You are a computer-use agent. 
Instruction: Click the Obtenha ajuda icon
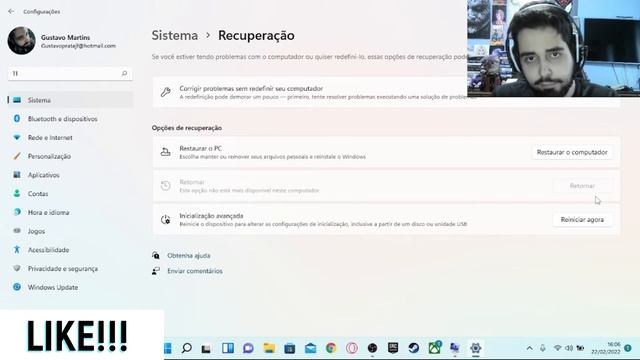pyautogui.click(x=156, y=256)
